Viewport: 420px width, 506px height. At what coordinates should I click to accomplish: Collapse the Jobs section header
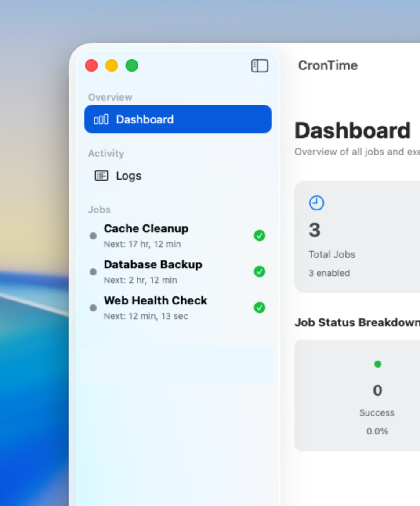[99, 210]
